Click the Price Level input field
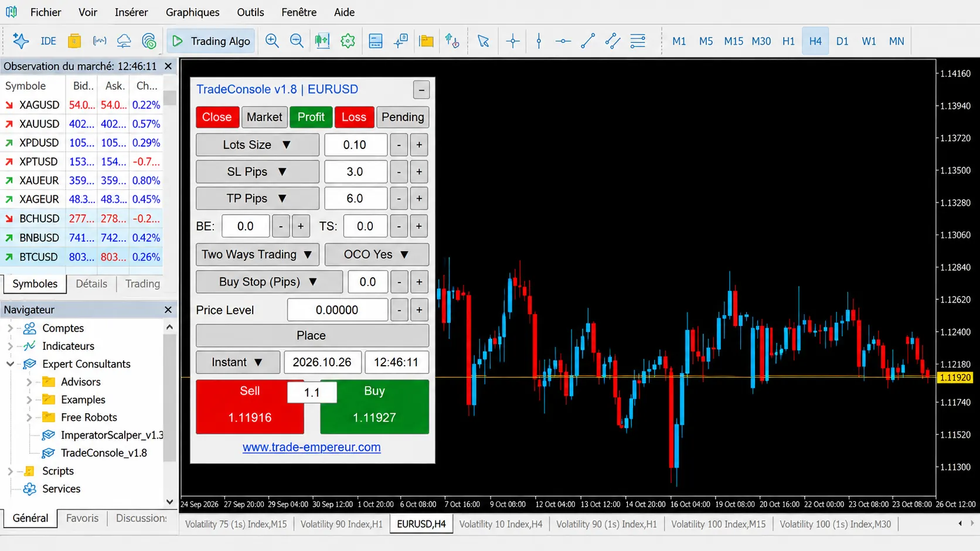Screen dimensions: 980x551 point(337,310)
